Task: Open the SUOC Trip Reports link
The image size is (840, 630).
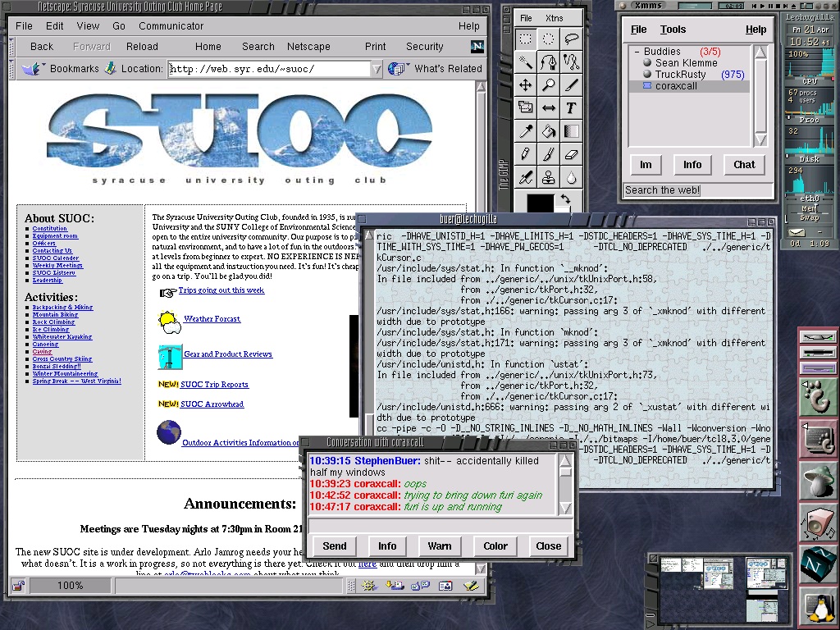Action: tap(214, 385)
